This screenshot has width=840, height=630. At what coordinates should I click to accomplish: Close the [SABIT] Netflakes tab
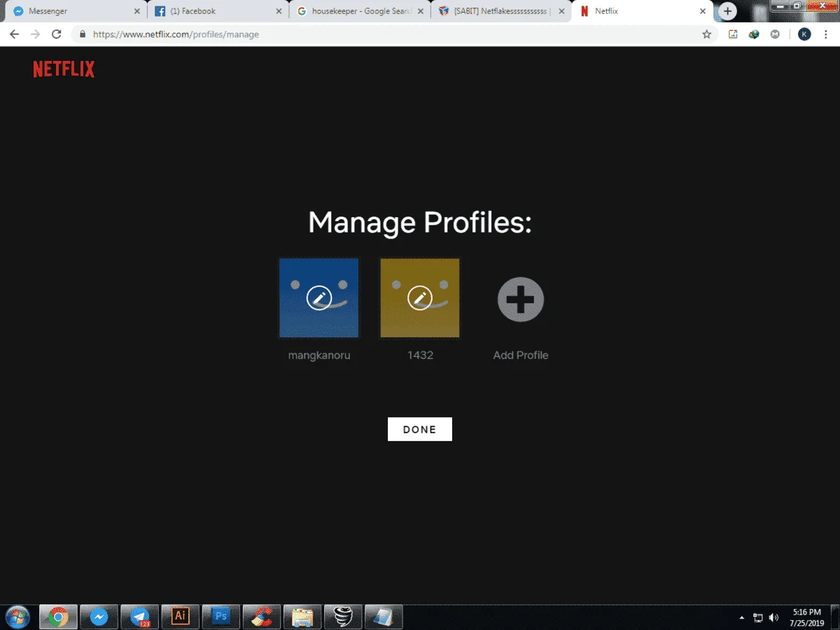561,11
